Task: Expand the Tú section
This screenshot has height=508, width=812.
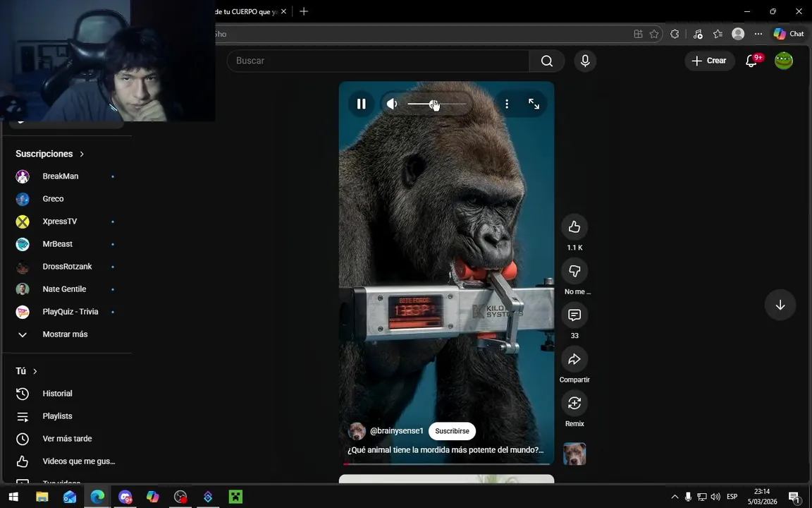Action: coord(26,371)
